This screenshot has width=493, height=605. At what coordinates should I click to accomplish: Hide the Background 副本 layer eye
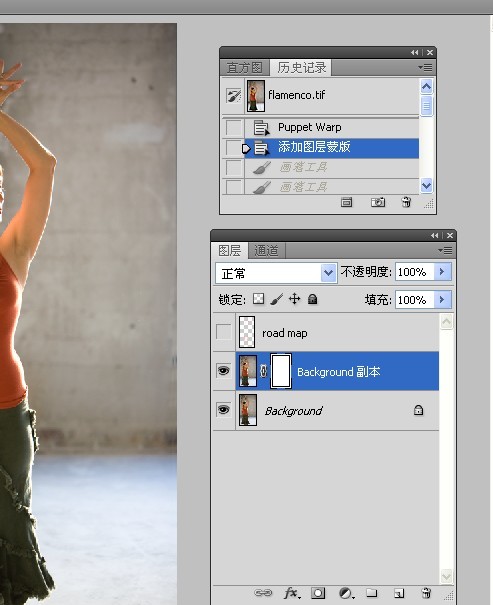pos(224,371)
